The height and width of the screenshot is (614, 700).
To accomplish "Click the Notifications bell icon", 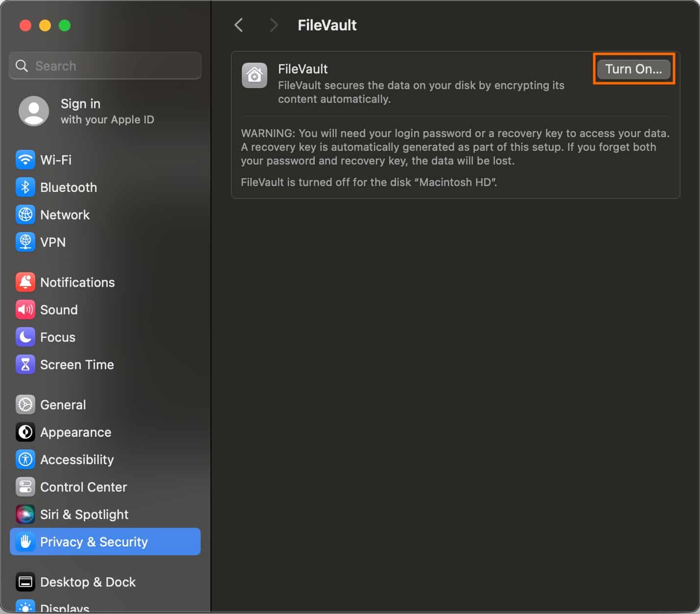I will 25,283.
